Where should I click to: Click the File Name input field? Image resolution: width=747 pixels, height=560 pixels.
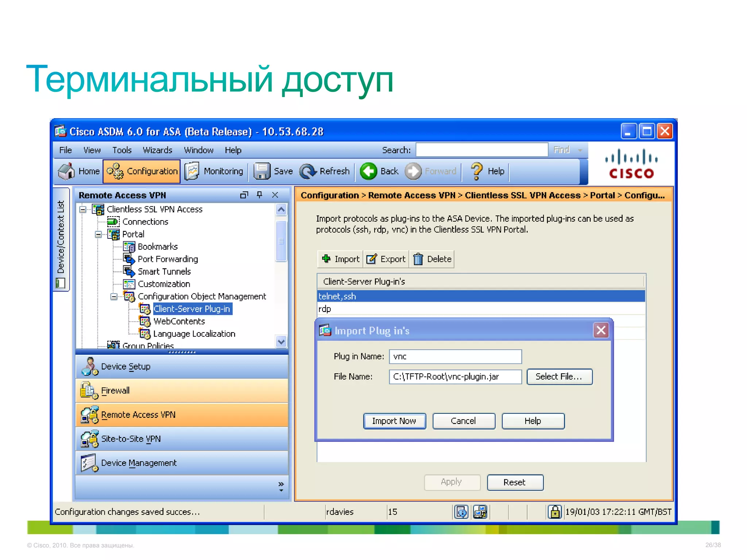pyautogui.click(x=455, y=377)
